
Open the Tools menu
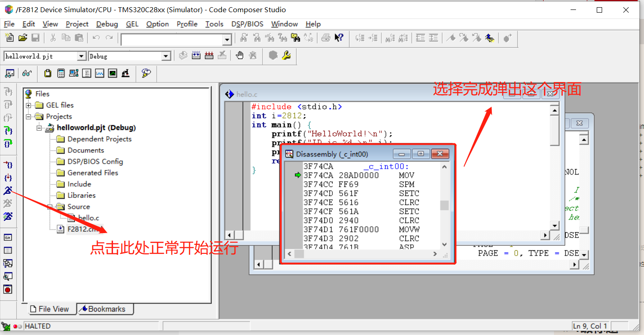point(214,24)
